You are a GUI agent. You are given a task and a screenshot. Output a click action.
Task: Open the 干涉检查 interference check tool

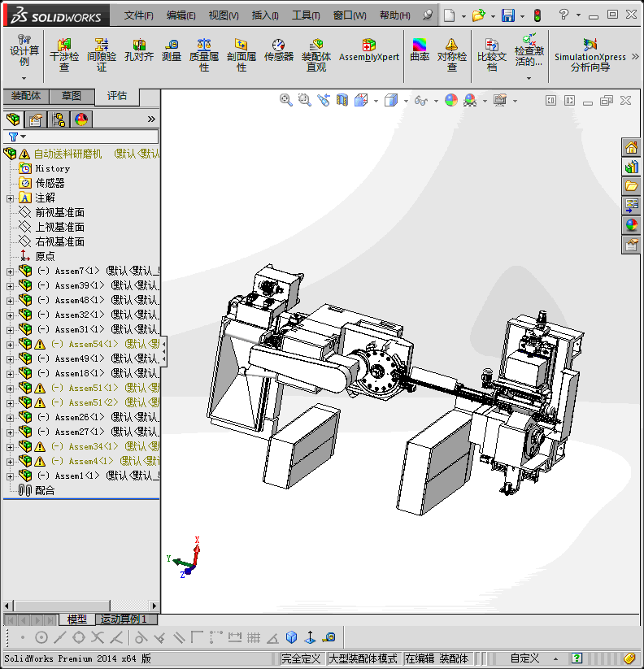click(x=64, y=55)
